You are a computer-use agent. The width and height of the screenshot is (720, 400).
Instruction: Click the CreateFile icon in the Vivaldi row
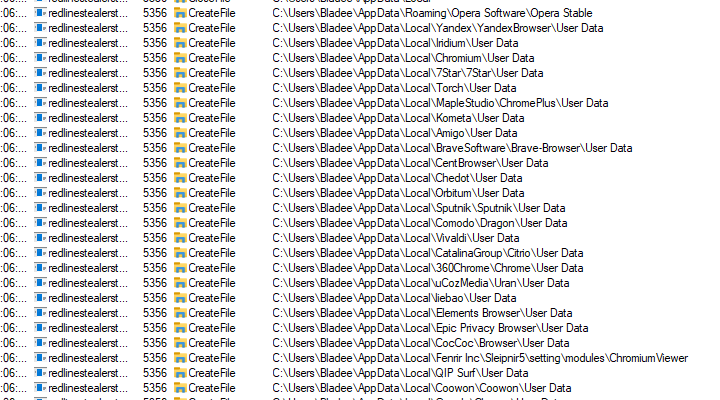click(x=180, y=238)
